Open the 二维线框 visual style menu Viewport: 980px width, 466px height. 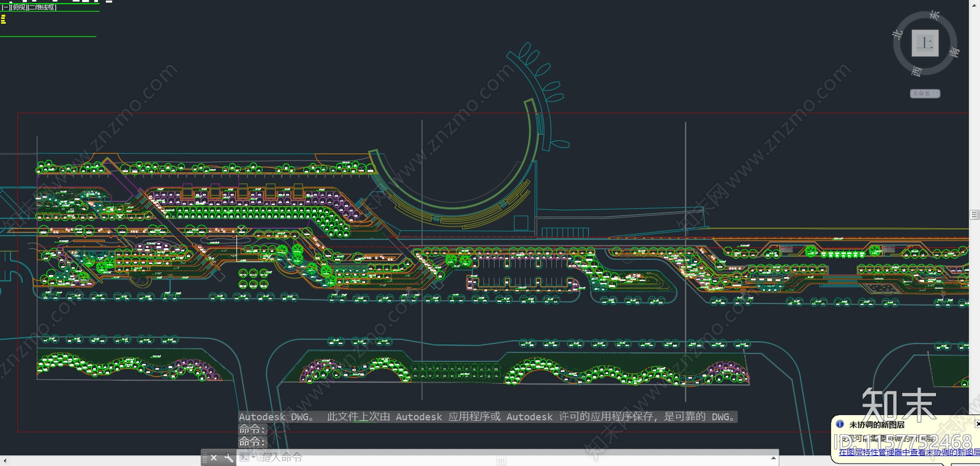tap(43, 7)
